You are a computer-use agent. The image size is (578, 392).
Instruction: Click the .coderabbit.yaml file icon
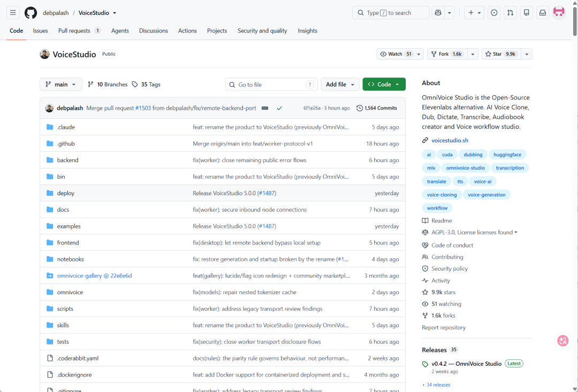(x=50, y=358)
